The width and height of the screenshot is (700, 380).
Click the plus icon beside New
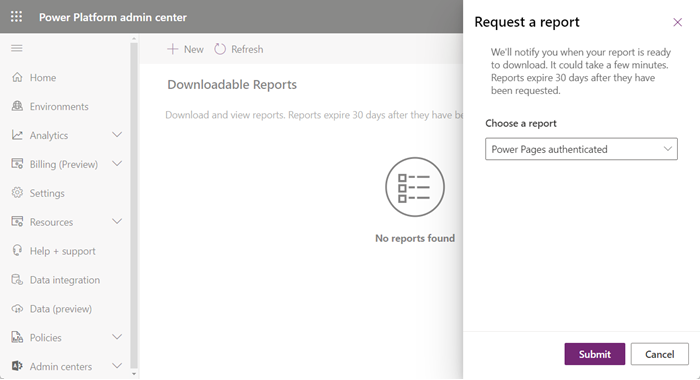point(172,49)
